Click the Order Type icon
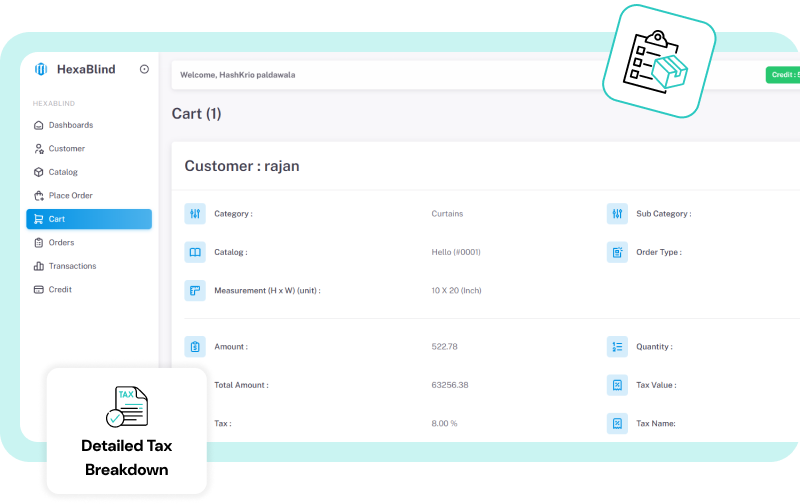Screen dimensions: 800x504 tap(617, 253)
